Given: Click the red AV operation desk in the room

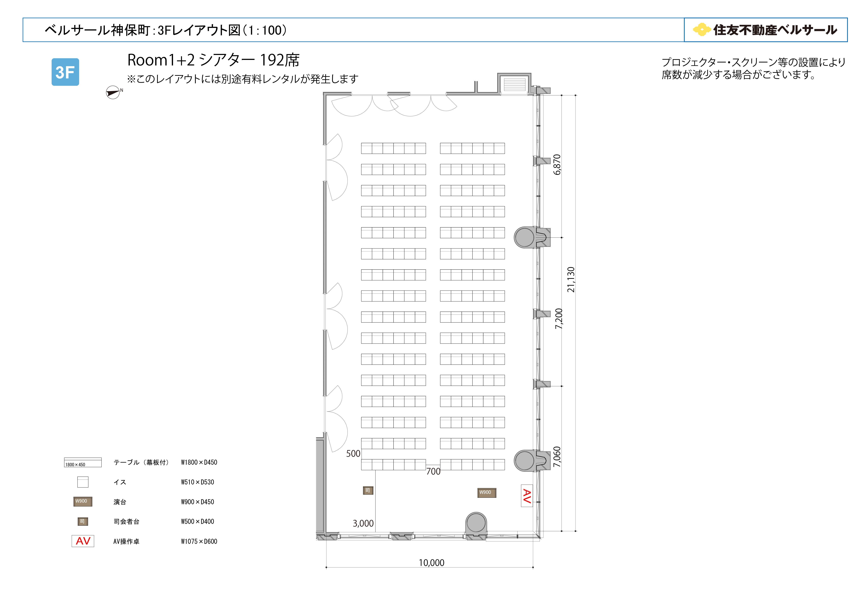Looking at the screenshot, I should 527,496.
